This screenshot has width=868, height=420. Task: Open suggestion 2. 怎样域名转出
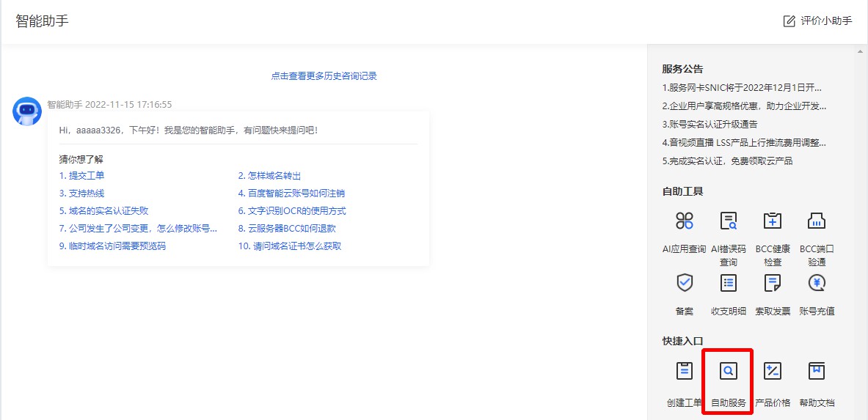(269, 176)
